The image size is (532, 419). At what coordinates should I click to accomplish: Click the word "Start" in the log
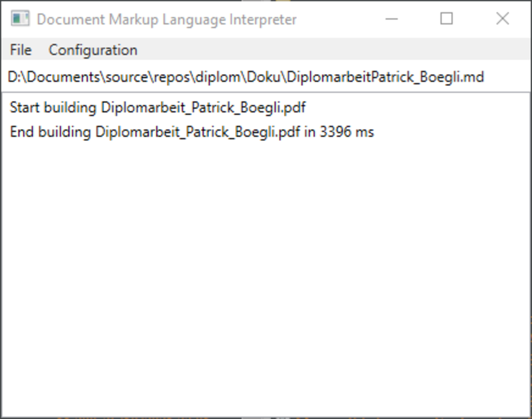pyautogui.click(x=25, y=108)
